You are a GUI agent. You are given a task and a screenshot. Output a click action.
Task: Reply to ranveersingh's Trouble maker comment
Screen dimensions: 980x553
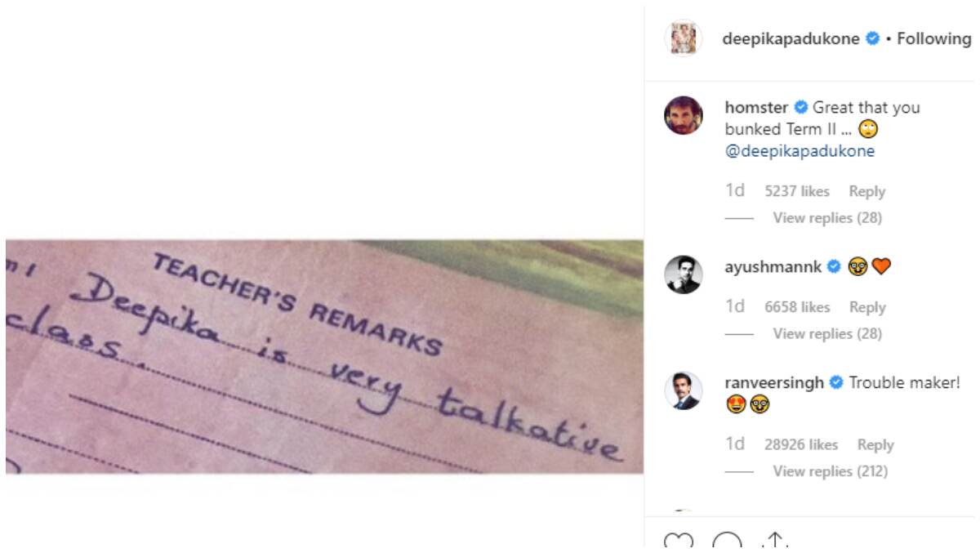875,445
